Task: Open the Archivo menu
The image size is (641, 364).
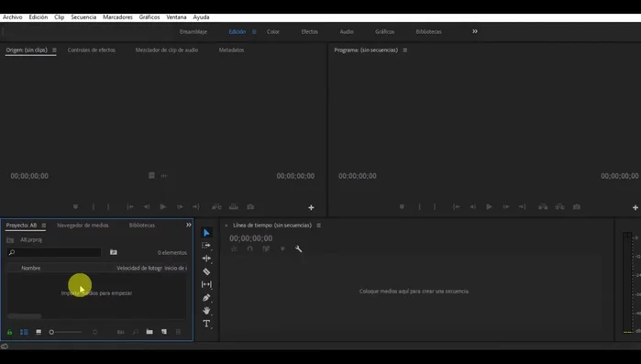Action: click(13, 17)
